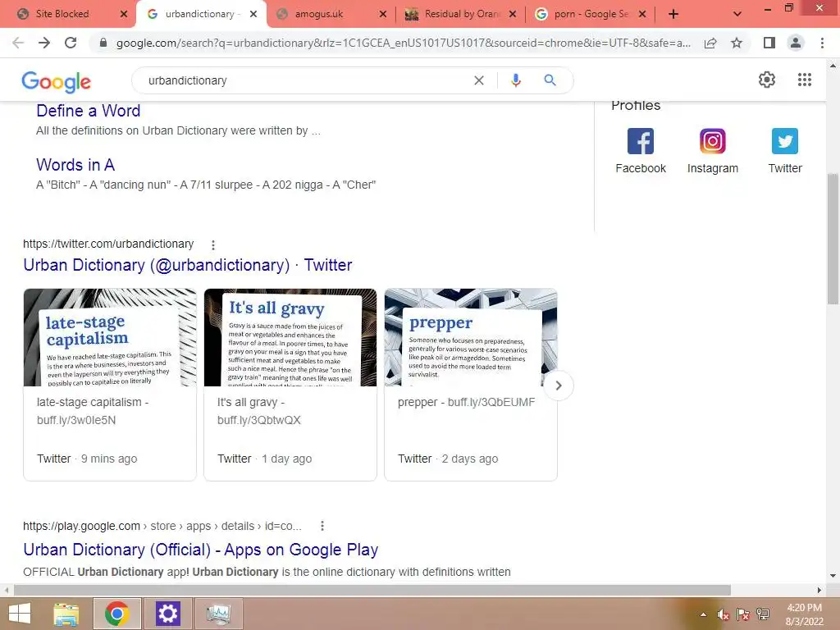Open the late-stage capitalism tweet card
This screenshot has height=630, width=840.
(110, 385)
